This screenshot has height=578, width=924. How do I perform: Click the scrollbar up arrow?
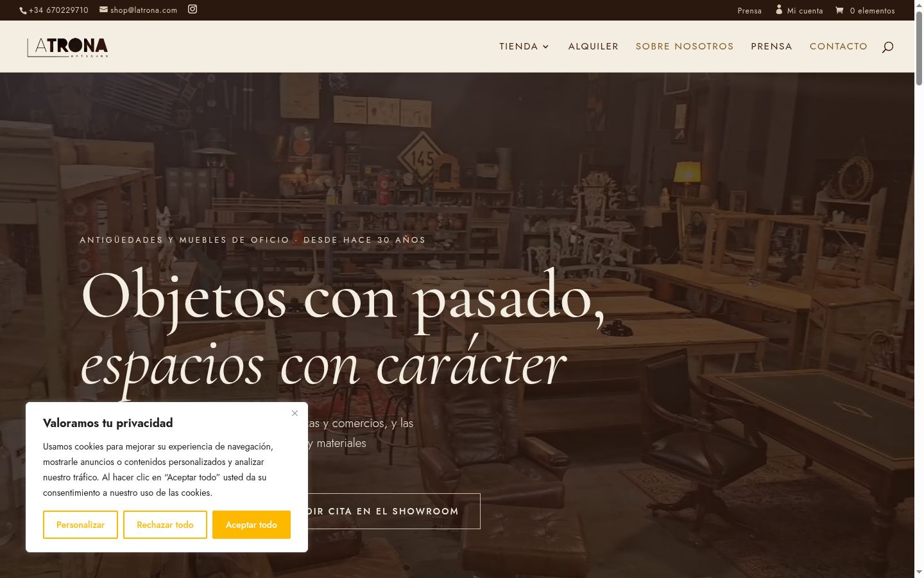[919, 5]
